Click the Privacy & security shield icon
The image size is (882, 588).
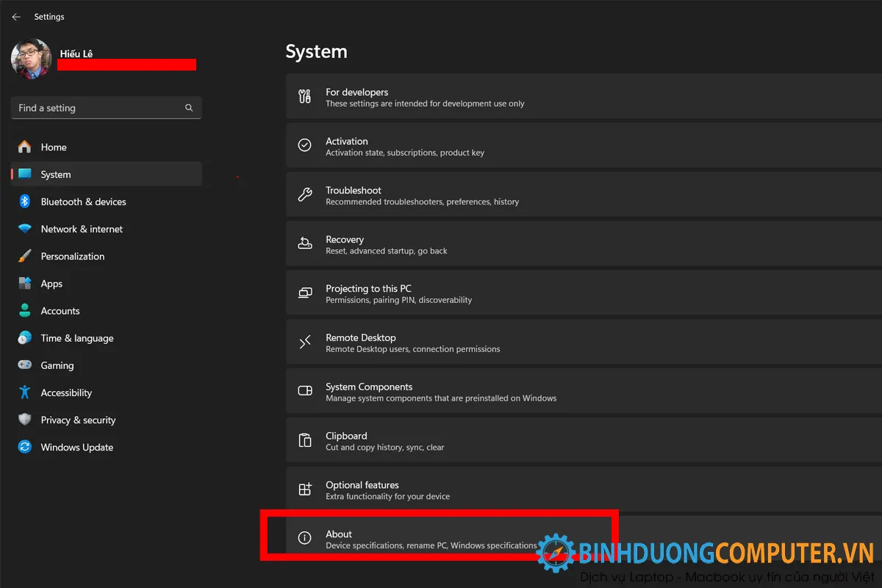25,420
